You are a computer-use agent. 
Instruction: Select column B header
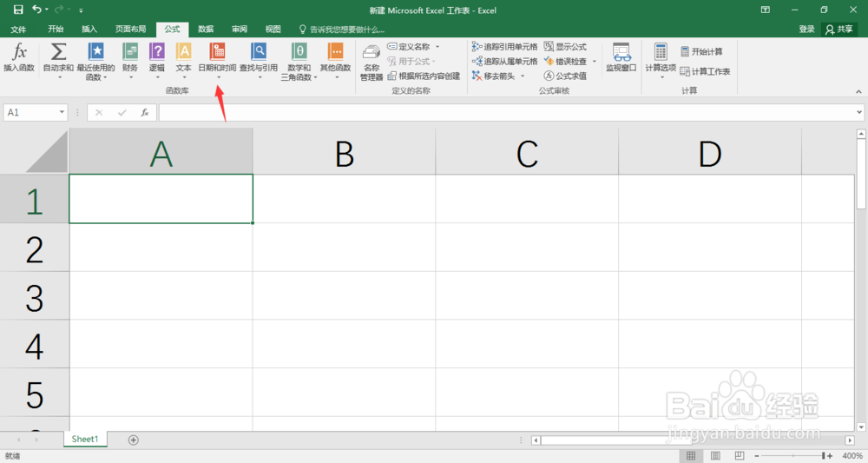(x=344, y=152)
